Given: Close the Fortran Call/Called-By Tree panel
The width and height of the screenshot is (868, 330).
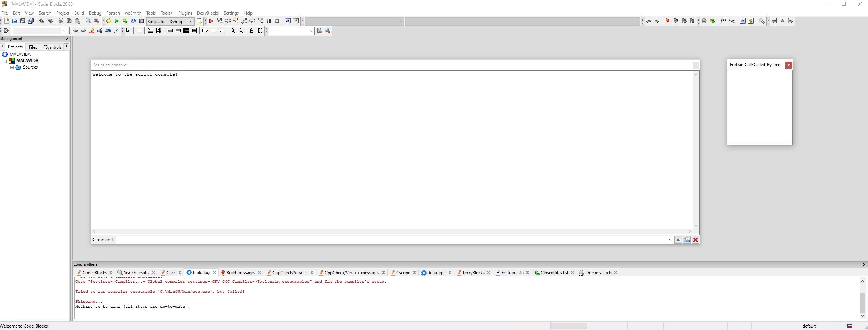Looking at the screenshot, I should click(789, 65).
